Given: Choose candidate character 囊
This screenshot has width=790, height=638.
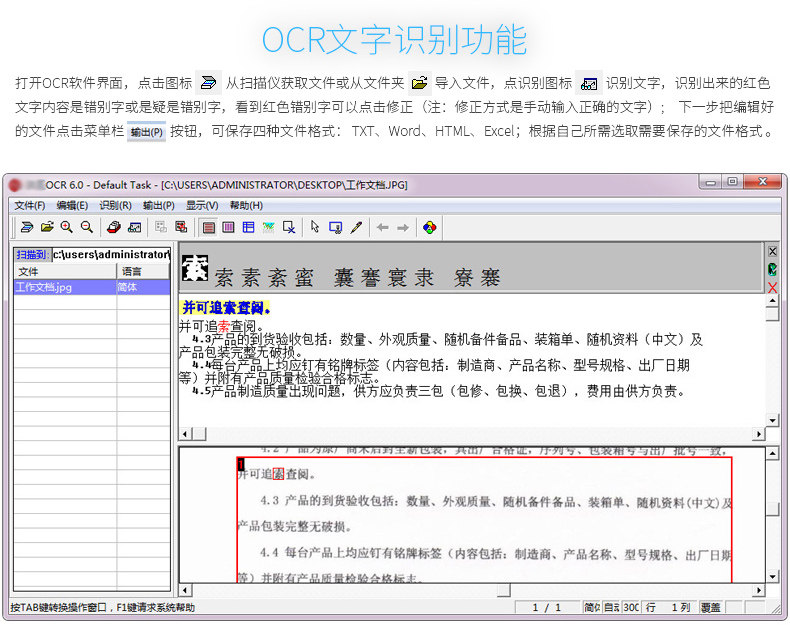Looking at the screenshot, I should tap(344, 278).
